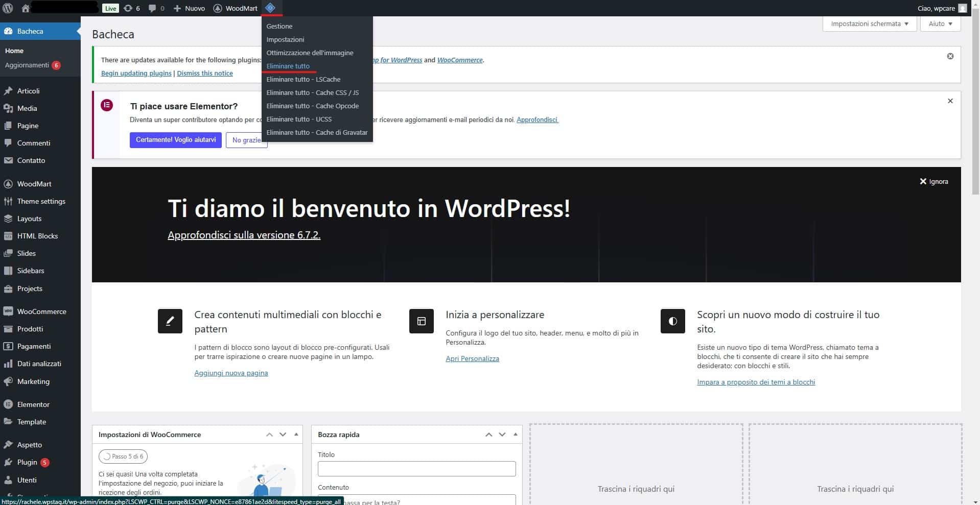Open the Aiuto dropdown
980x505 pixels.
click(x=940, y=23)
